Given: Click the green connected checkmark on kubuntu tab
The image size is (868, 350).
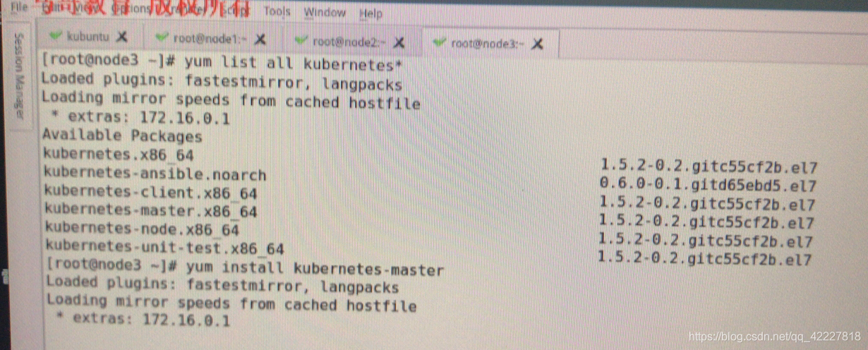Looking at the screenshot, I should pos(56,35).
